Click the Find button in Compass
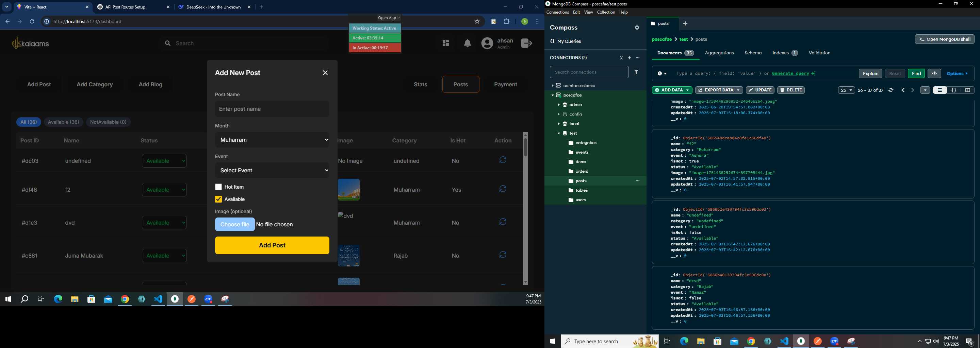 click(x=916, y=73)
